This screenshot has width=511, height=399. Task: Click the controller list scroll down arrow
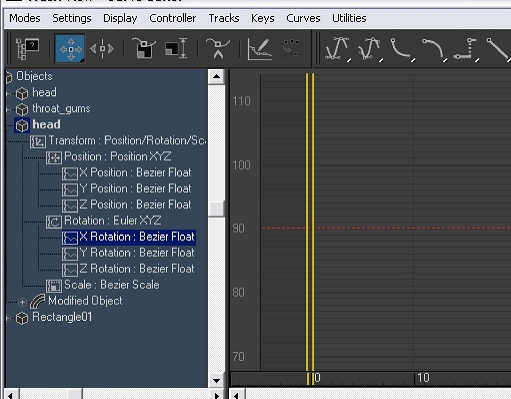click(x=216, y=380)
